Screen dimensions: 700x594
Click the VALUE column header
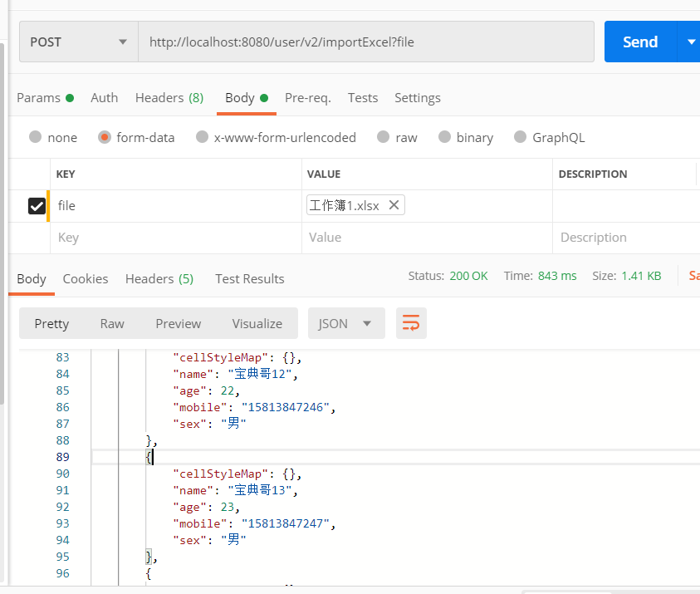click(x=324, y=174)
